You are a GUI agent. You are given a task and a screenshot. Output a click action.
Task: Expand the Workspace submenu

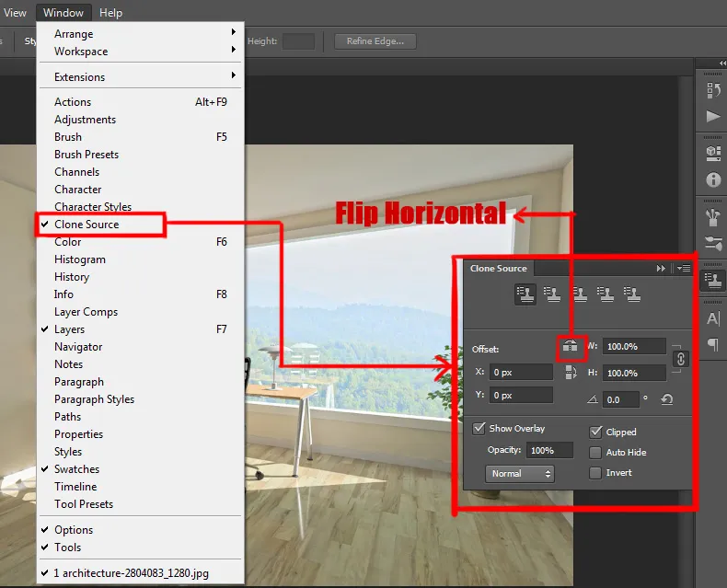click(x=141, y=52)
